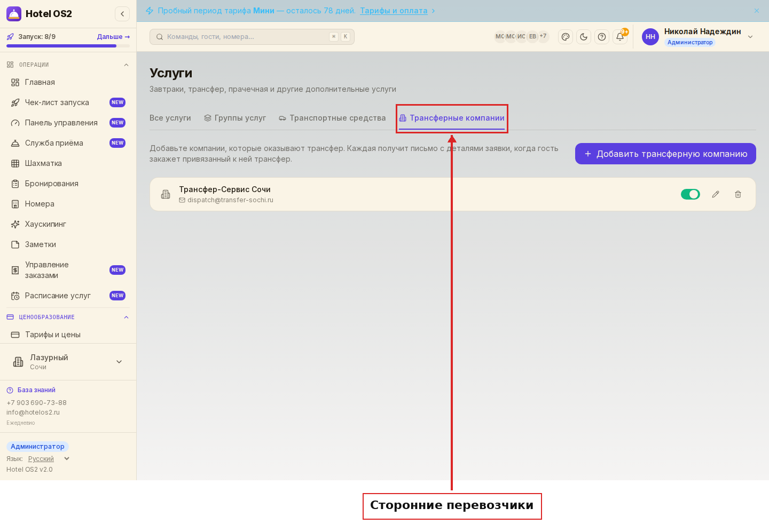Switch to Все услуги tab
The width and height of the screenshot is (769, 532).
coord(170,118)
